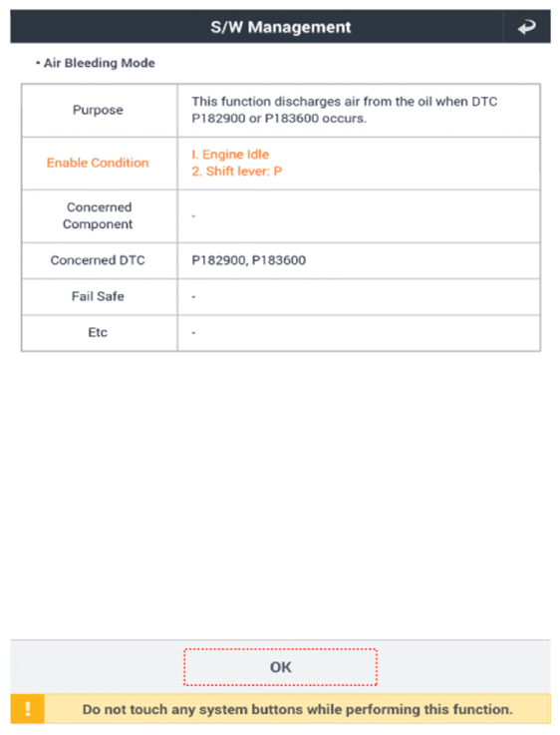This screenshot has width=560, height=735.
Task: Select the Purpose row label
Action: 98,110
